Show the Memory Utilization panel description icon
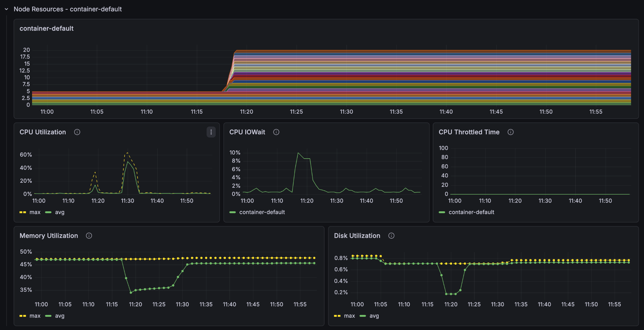Image resolution: width=644 pixels, height=330 pixels. (x=89, y=236)
